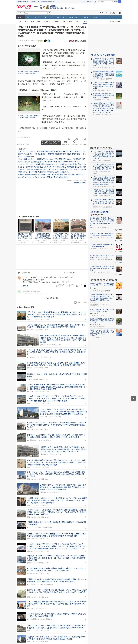The height and width of the screenshot is (644, 138).
Task: Dismiss the 「酒を飲んでいたので」 recommended article
Action: pos(86,319)
